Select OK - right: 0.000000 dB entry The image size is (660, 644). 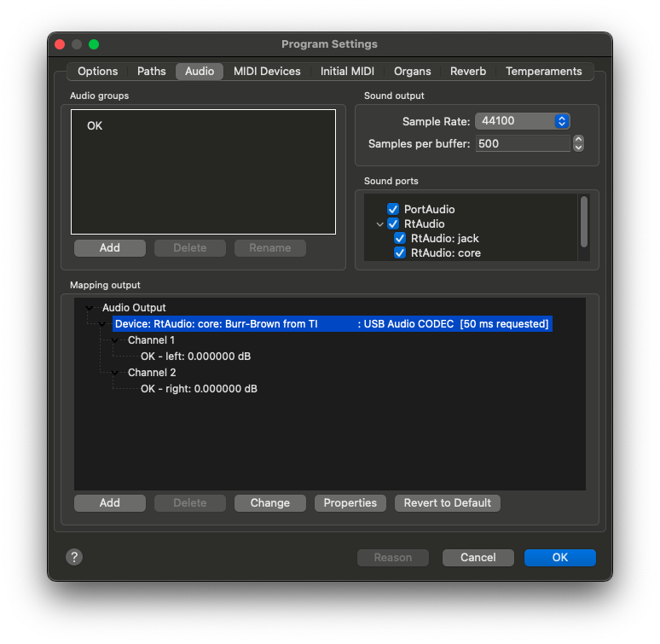[x=199, y=389]
